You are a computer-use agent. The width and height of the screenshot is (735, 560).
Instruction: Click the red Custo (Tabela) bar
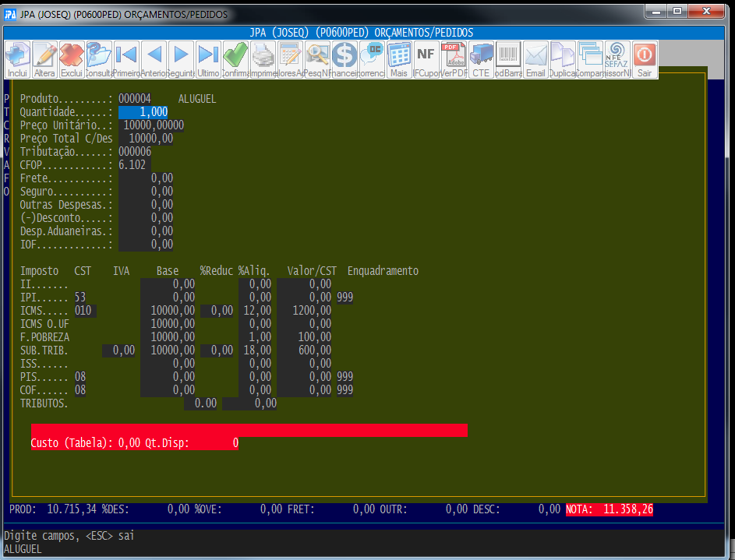click(x=249, y=430)
